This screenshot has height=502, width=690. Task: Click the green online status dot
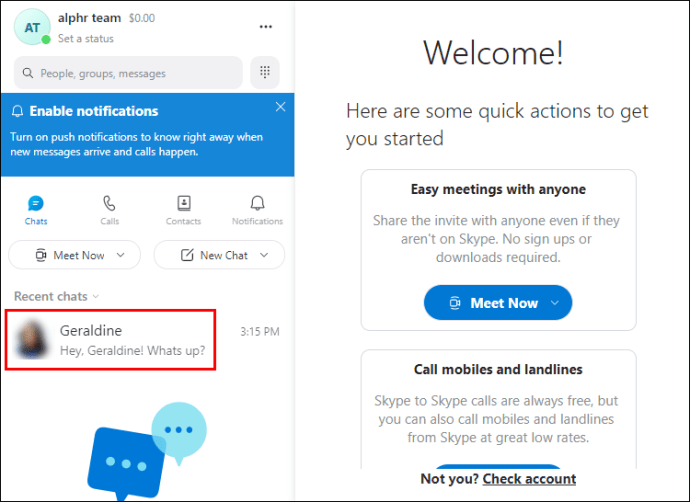[x=46, y=40]
